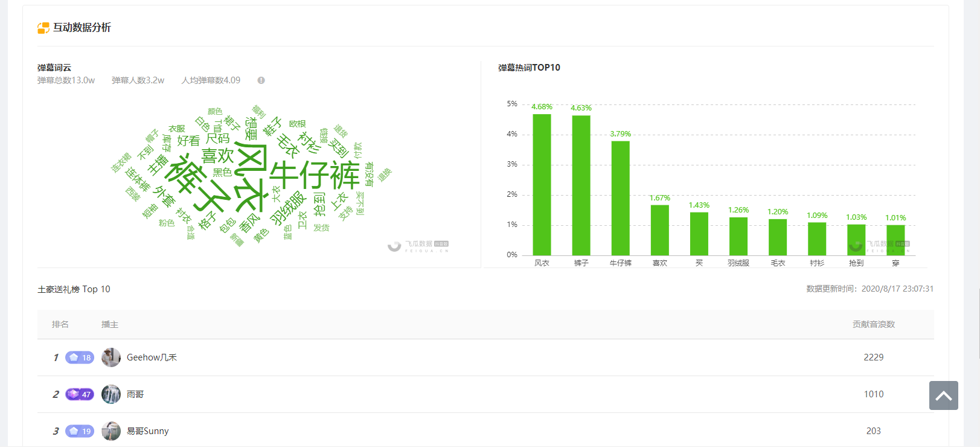The height and width of the screenshot is (448, 980).
Task: Click the 尺码 word in the word cloud
Action: click(x=218, y=138)
